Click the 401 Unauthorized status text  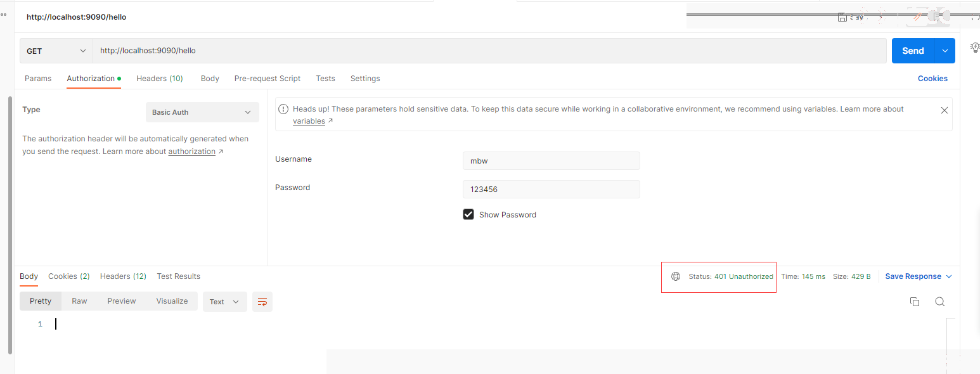(744, 276)
